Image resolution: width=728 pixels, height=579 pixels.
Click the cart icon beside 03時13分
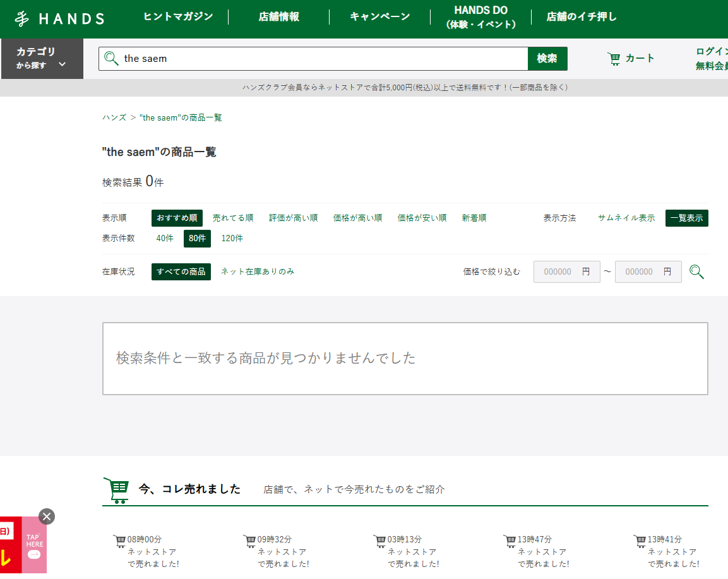pos(380,541)
